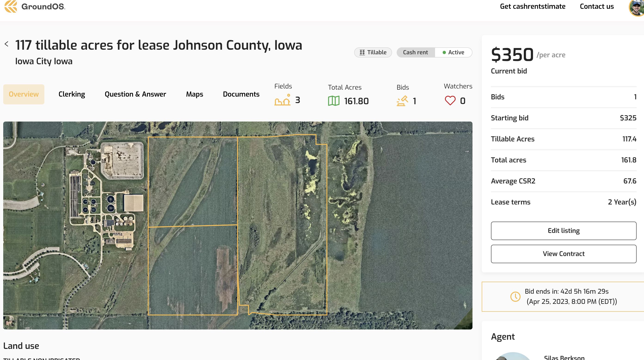Viewport: 644px width, 360px height.
Task: Click the aerial field map image
Action: coord(237,225)
